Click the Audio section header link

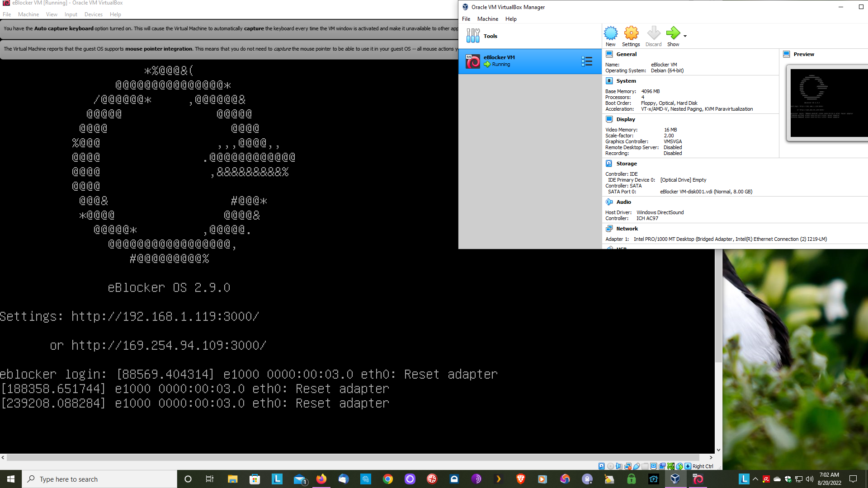coord(623,202)
